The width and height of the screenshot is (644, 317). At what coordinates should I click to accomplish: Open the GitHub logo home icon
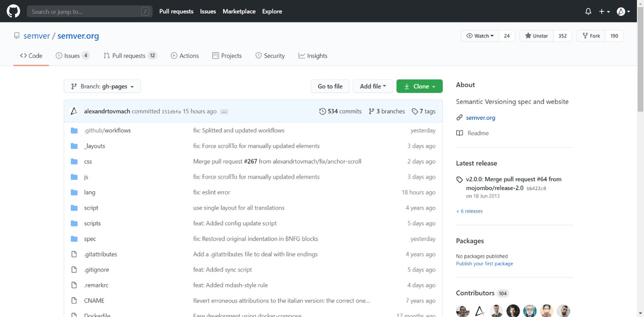(x=13, y=11)
